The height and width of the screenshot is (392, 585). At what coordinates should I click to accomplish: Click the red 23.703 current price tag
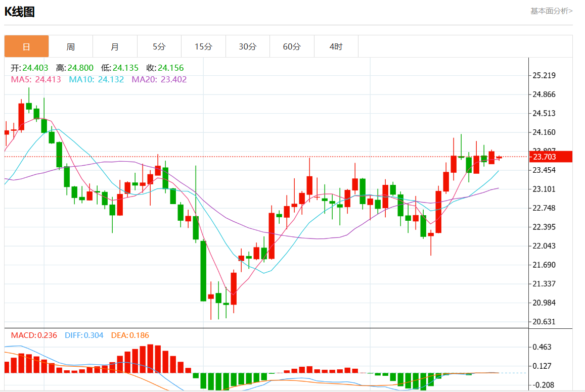(551, 157)
